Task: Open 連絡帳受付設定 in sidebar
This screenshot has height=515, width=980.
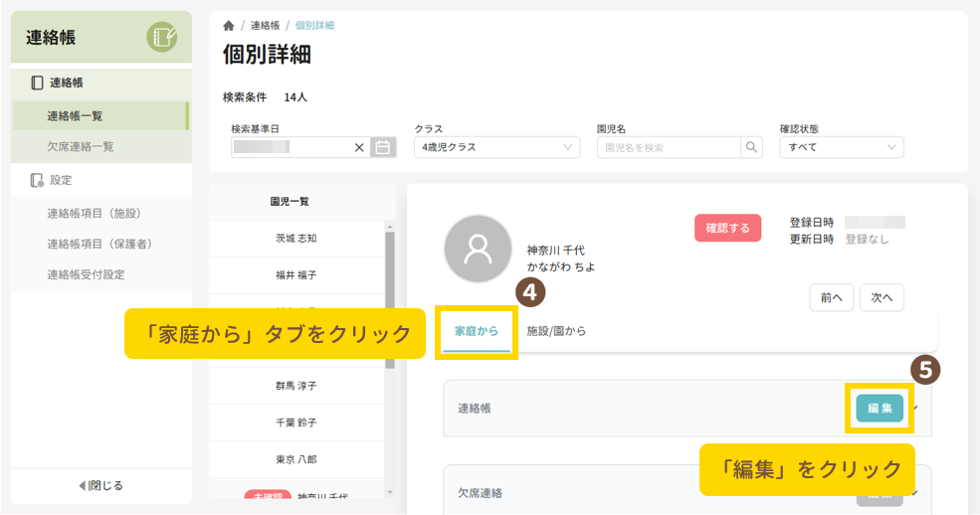Action: click(x=86, y=274)
